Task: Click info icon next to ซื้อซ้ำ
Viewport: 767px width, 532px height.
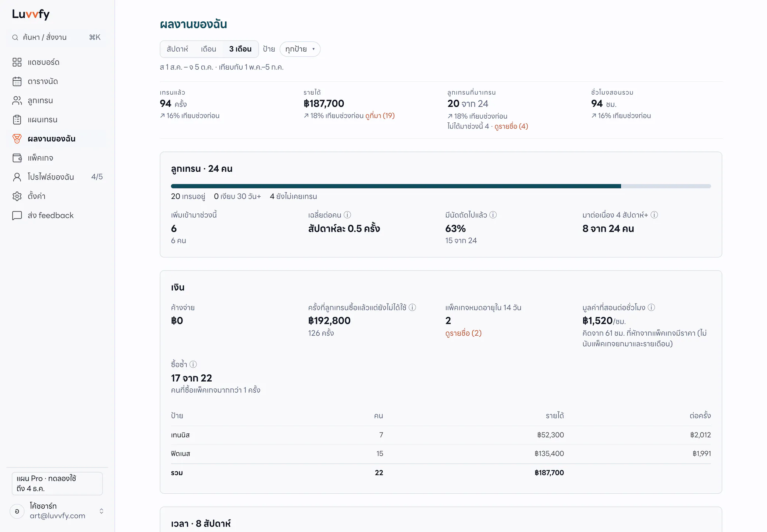Action: pos(193,364)
